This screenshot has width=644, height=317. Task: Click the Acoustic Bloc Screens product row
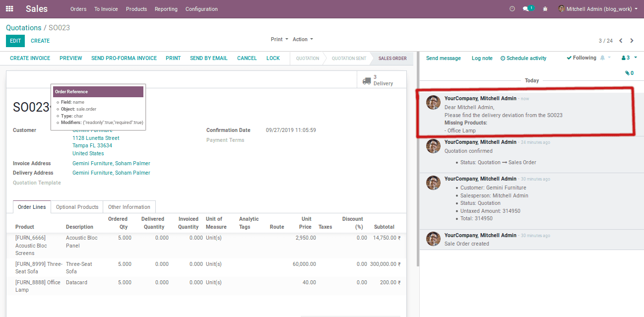pos(206,246)
